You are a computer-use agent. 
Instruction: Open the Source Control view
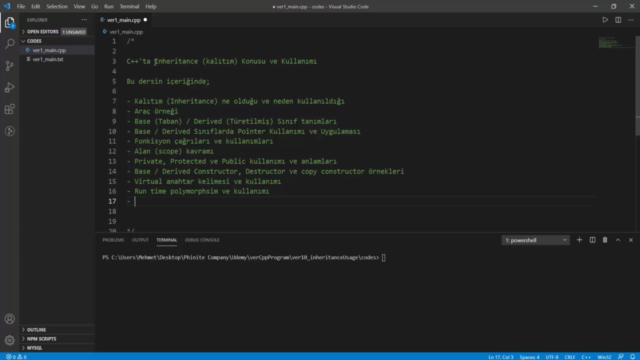[x=10, y=66]
